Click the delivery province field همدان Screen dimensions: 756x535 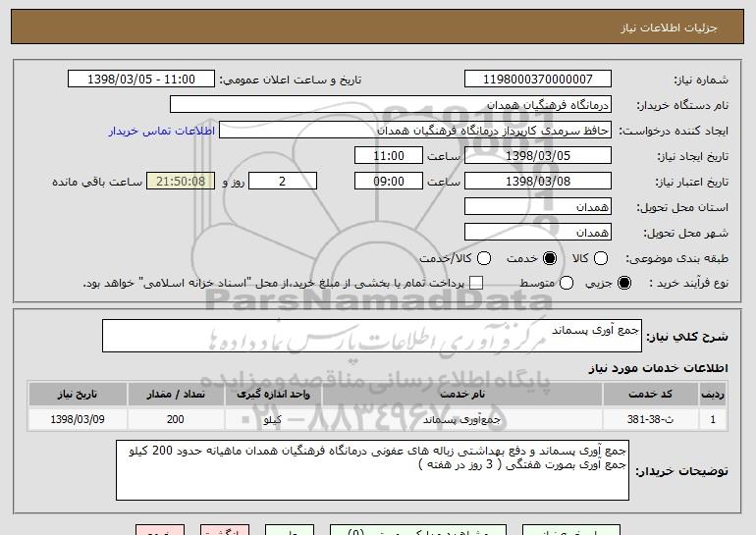pos(538,207)
